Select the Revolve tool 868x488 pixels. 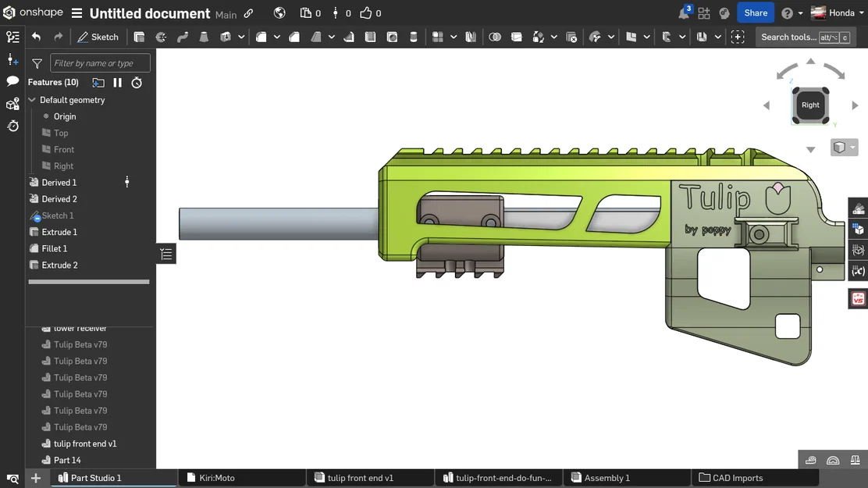click(x=161, y=37)
